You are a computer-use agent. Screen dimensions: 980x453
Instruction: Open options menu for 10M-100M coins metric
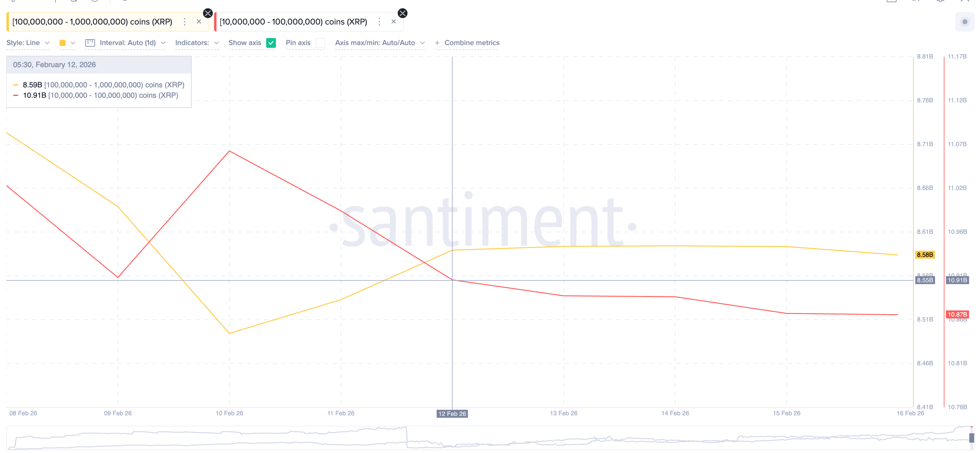pos(379,22)
